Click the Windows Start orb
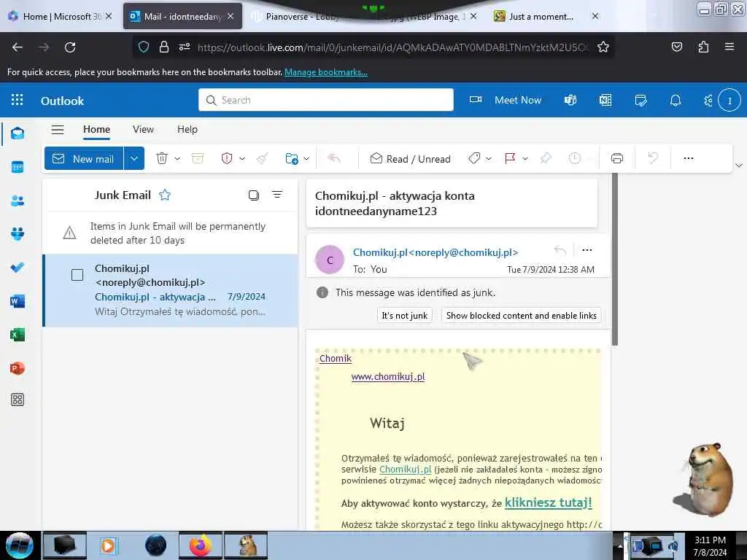The image size is (747, 560). point(20,545)
